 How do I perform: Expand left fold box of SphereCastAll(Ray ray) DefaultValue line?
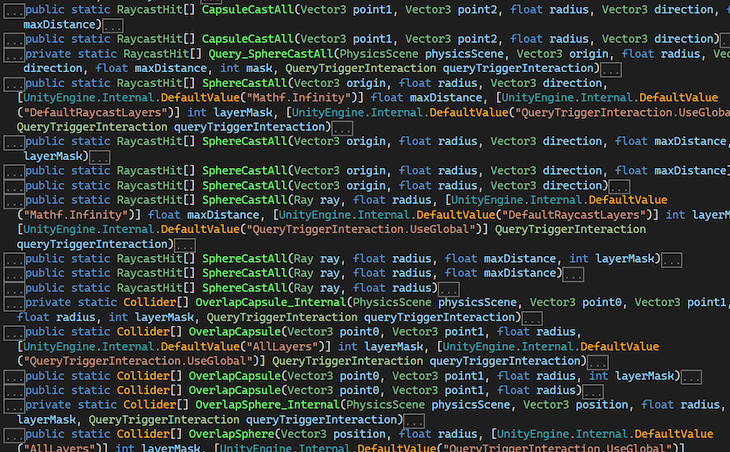click(14, 201)
